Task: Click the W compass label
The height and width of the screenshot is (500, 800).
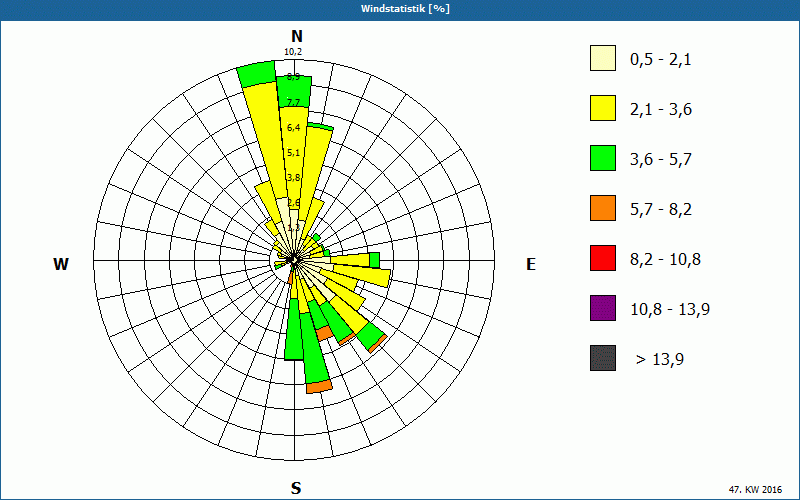Action: [x=61, y=264]
